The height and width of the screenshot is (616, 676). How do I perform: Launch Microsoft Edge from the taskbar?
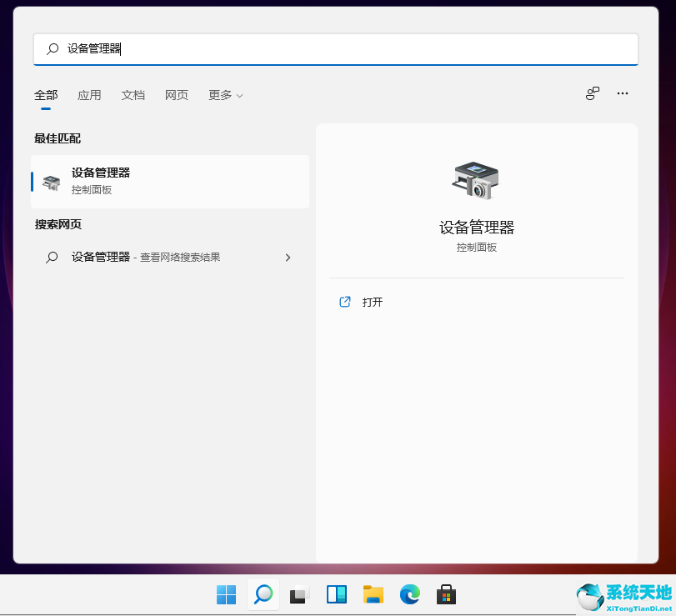(409, 595)
